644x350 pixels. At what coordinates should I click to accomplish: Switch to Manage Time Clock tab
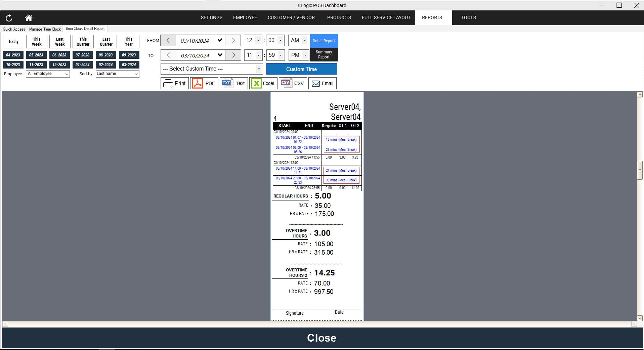[45, 29]
